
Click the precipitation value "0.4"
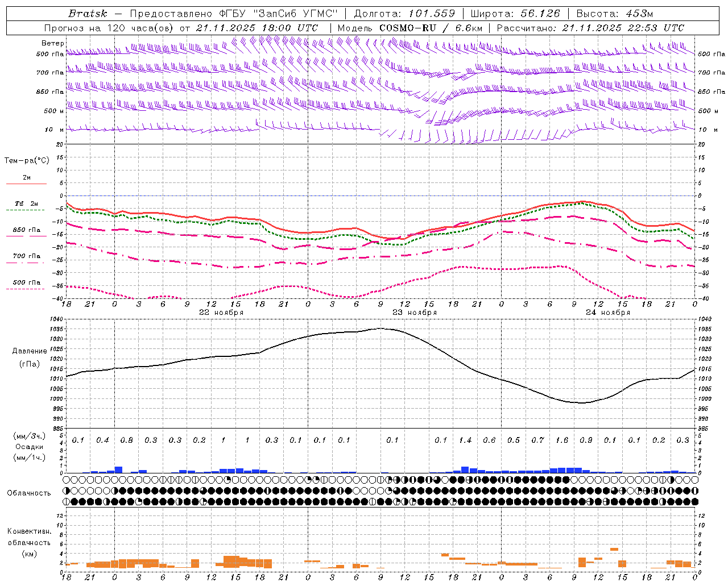tap(102, 440)
